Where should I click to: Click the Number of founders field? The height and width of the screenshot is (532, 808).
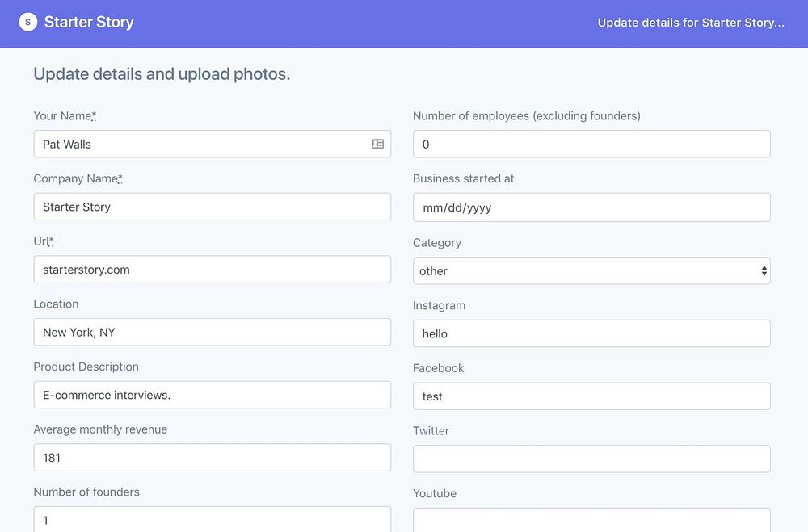212,519
